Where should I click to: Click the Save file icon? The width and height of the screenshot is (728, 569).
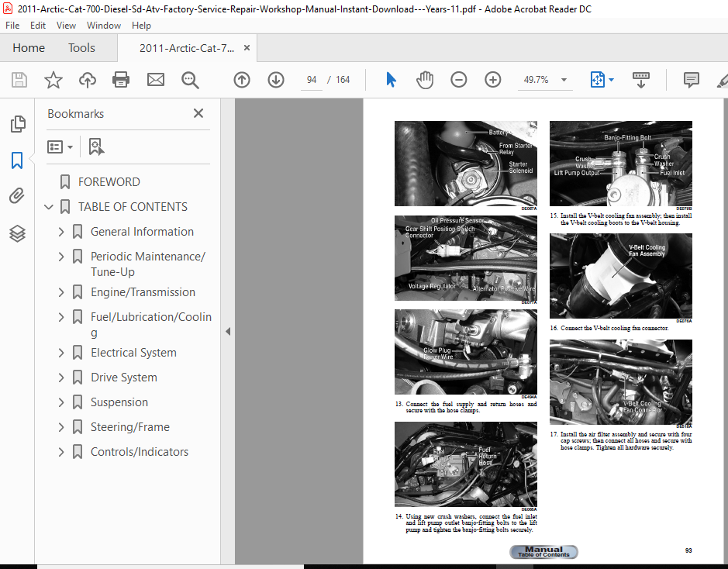19,80
